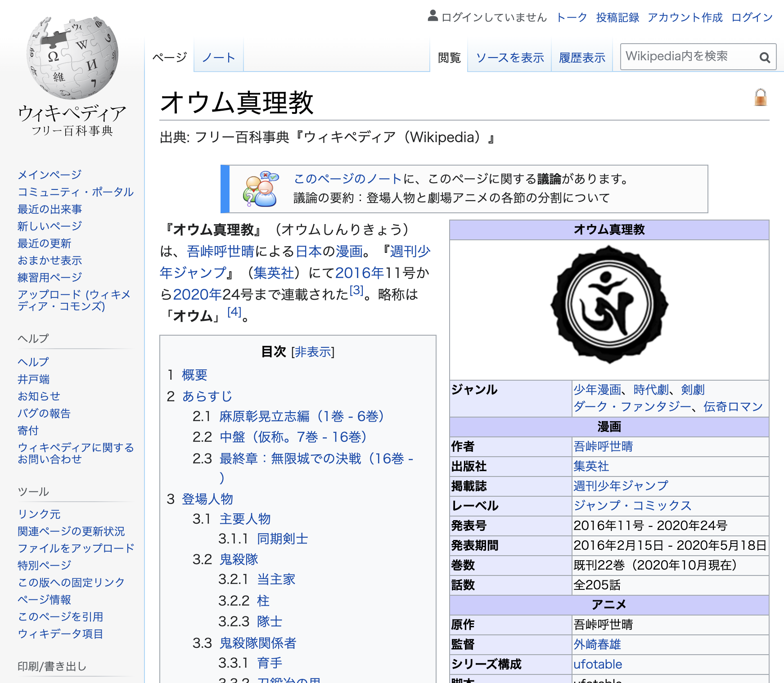Screen dimensions: 784x683
Task: Click the 集英社 link in intro text
Action: (x=274, y=273)
